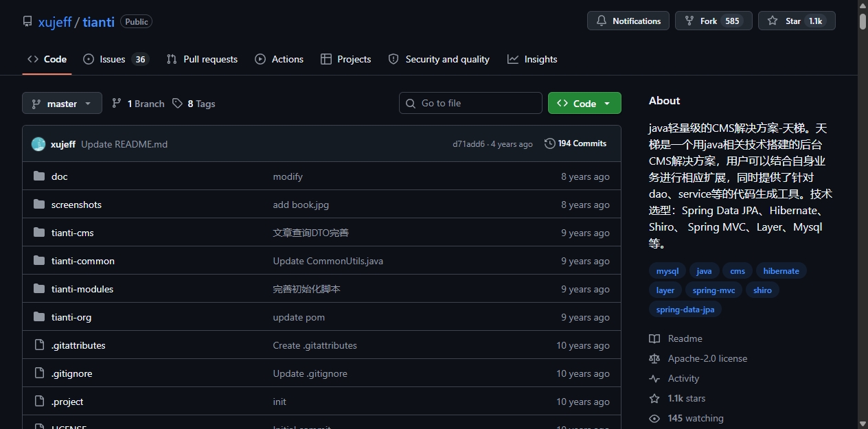Open the tianti repository name link

[x=99, y=22]
